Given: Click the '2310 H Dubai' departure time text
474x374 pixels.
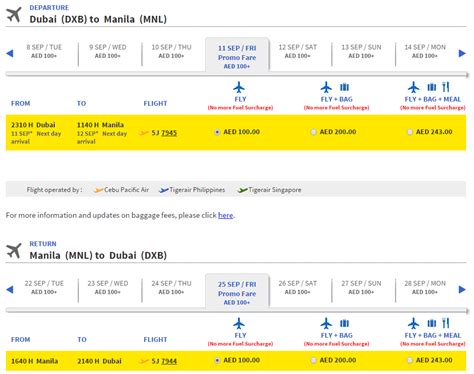Looking at the screenshot, I should (x=33, y=125).
